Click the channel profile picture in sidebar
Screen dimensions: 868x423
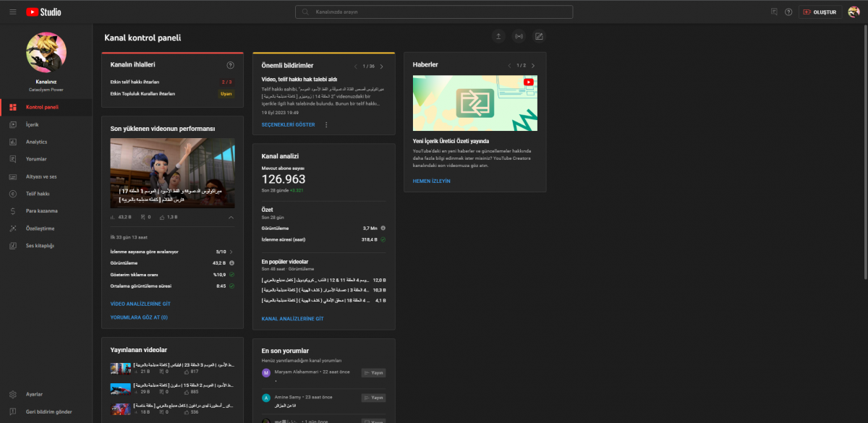tap(46, 52)
